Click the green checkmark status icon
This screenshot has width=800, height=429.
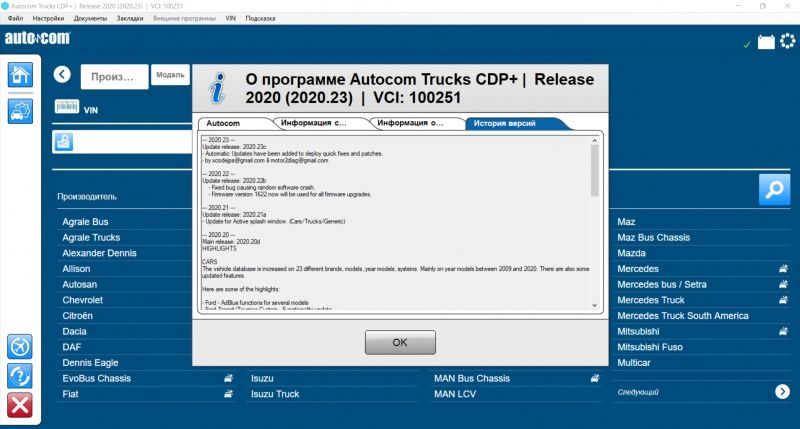pyautogui.click(x=747, y=45)
